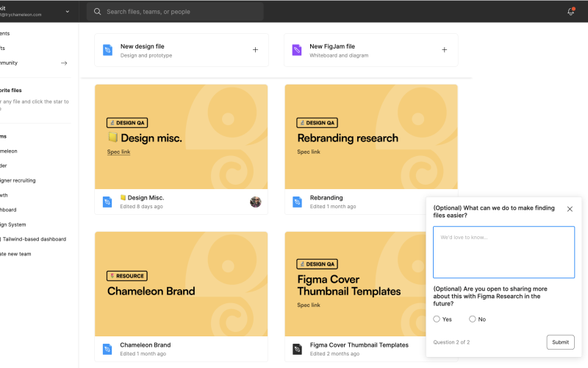The width and height of the screenshot is (588, 368).
Task: Click the Community sidebar item
Action: point(9,63)
